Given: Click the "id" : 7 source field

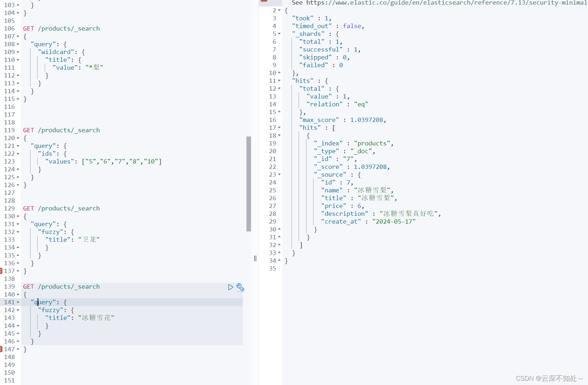Looking at the screenshot, I should point(337,182).
